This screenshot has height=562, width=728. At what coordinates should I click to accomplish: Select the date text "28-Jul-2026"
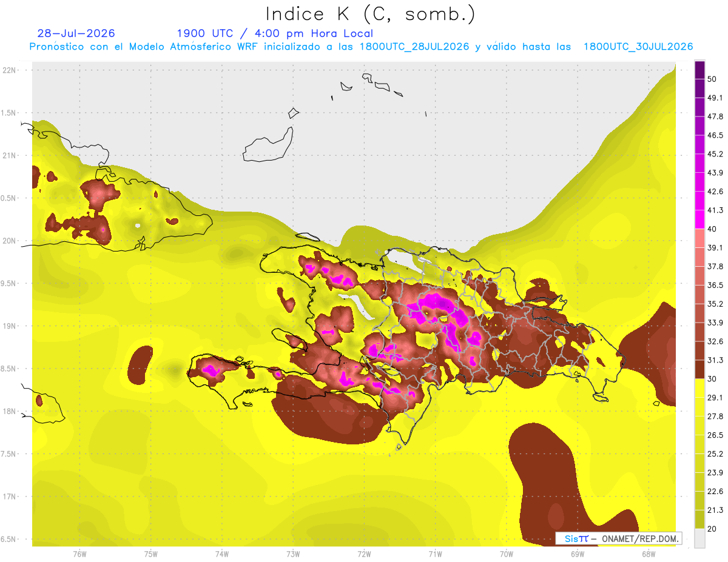coord(76,33)
